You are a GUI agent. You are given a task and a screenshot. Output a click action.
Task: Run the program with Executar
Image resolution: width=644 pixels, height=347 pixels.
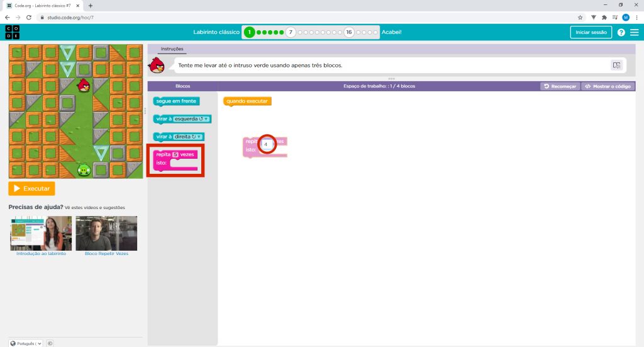(x=31, y=189)
